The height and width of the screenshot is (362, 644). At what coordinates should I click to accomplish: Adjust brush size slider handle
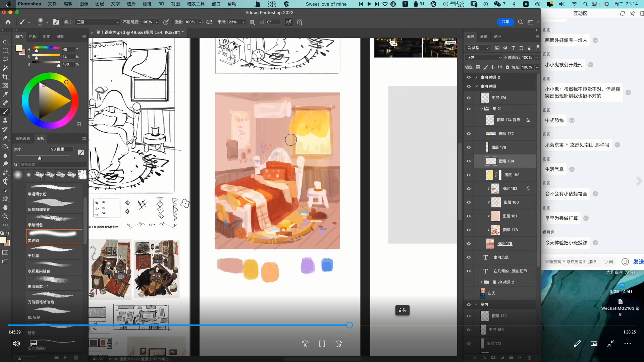pos(40,158)
